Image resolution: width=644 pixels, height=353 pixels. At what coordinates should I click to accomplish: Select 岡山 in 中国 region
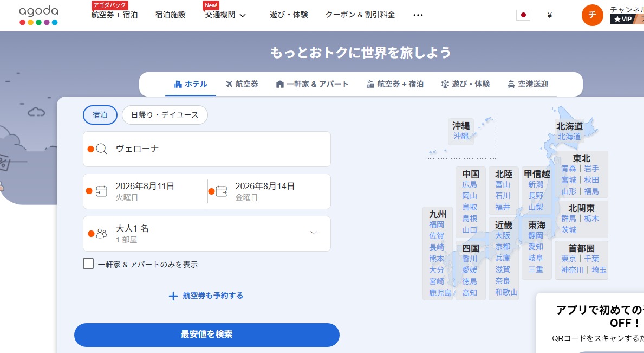[x=470, y=196]
